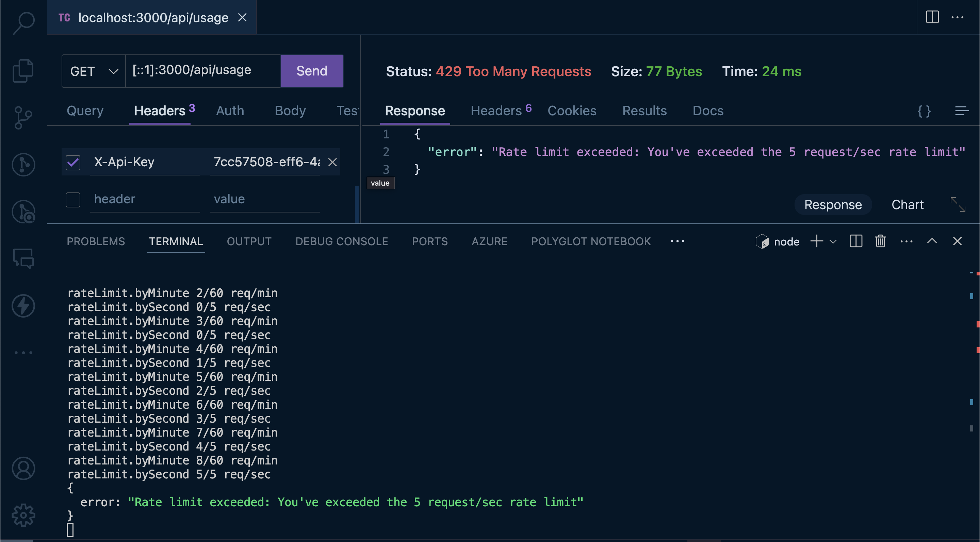
Task: Toggle the Response view button
Action: pos(833,204)
